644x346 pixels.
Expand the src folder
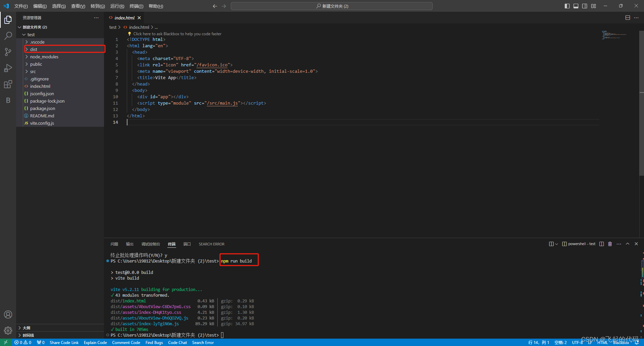60,71
